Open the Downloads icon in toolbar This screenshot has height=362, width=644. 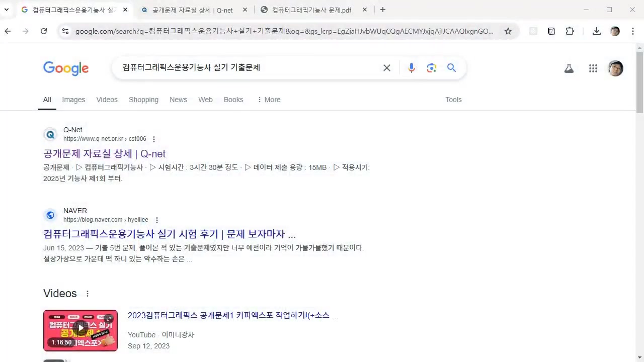point(596,31)
